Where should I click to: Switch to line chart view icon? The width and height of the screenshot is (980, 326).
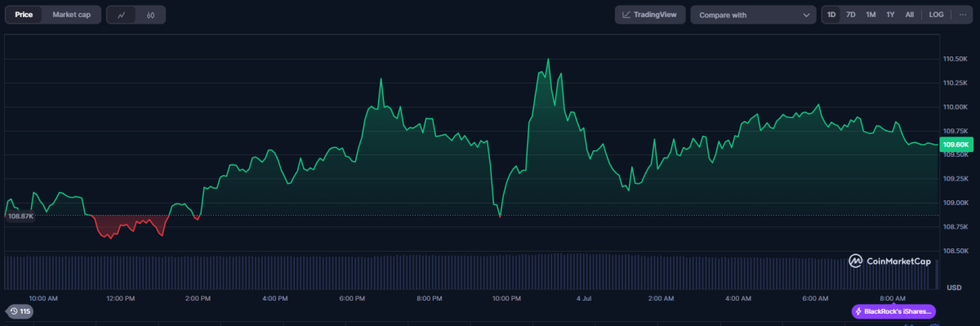(x=121, y=15)
